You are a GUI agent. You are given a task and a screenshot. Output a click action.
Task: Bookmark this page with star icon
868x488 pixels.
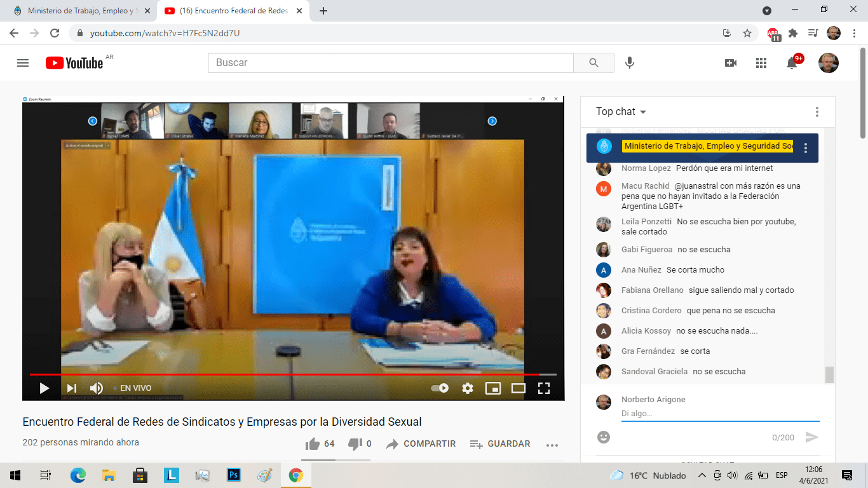click(x=747, y=33)
